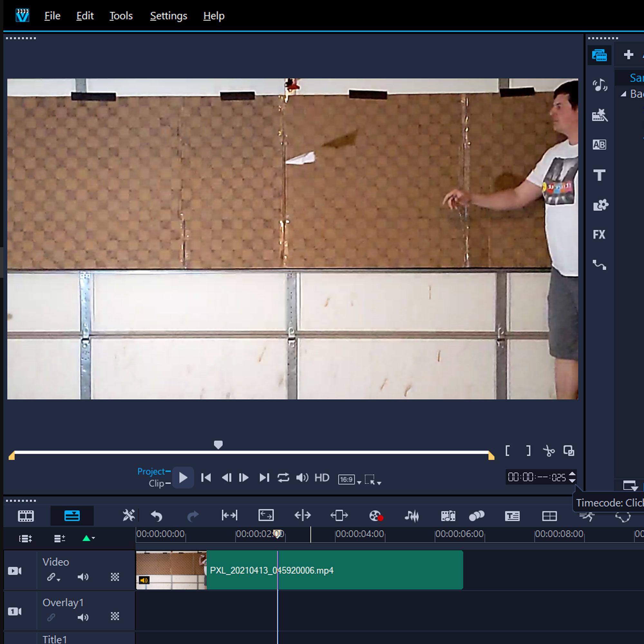This screenshot has width=644, height=644.
Task: Click the Record/Capture option icon
Action: pos(376,516)
